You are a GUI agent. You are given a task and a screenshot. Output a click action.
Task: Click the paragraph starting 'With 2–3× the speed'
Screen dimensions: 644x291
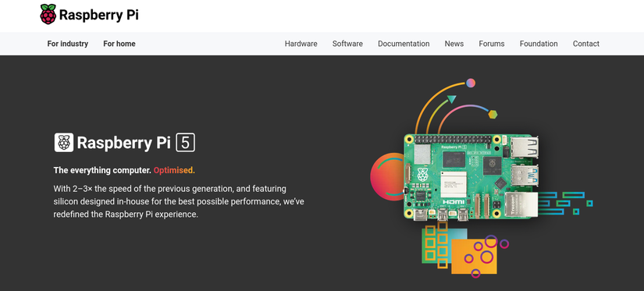179,201
